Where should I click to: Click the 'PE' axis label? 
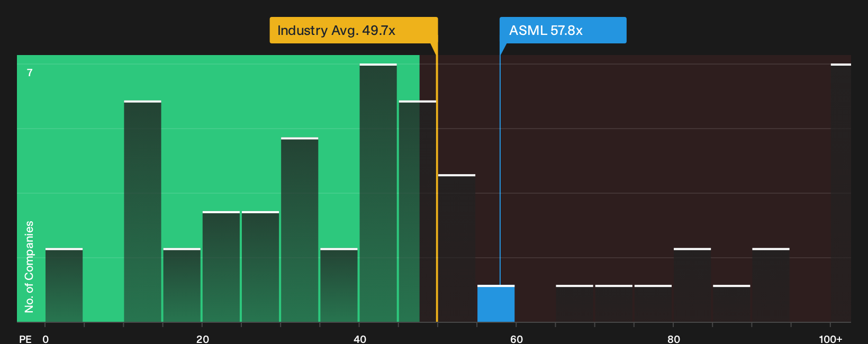pos(25,339)
